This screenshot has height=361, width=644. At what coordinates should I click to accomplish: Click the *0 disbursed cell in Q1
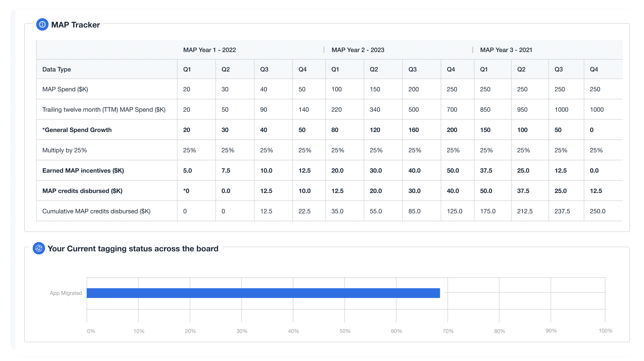click(x=186, y=191)
